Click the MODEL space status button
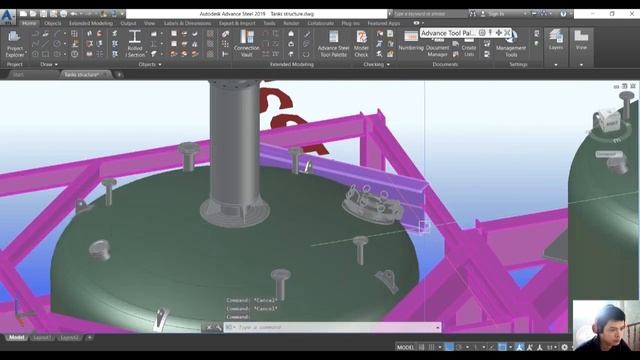Screen dimensions: 640x360 point(405,347)
